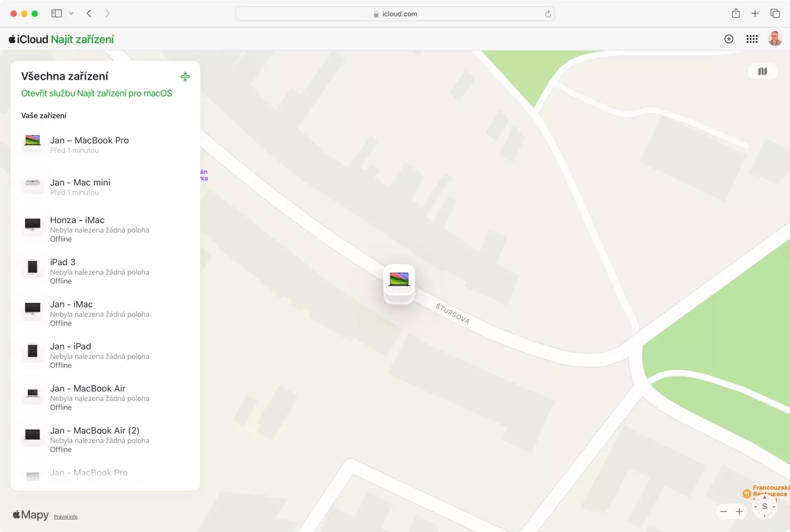Open the Právní info link

(66, 517)
